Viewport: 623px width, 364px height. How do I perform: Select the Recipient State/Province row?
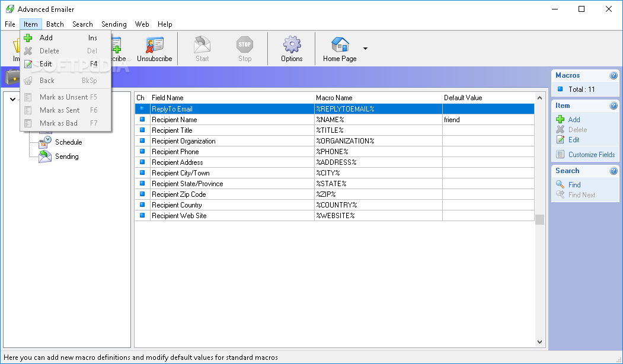[334, 184]
